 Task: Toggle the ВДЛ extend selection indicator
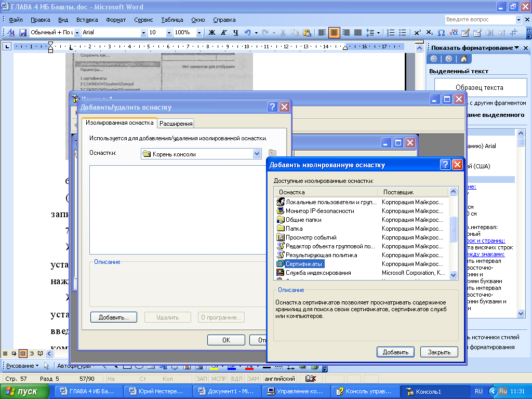coord(237,379)
